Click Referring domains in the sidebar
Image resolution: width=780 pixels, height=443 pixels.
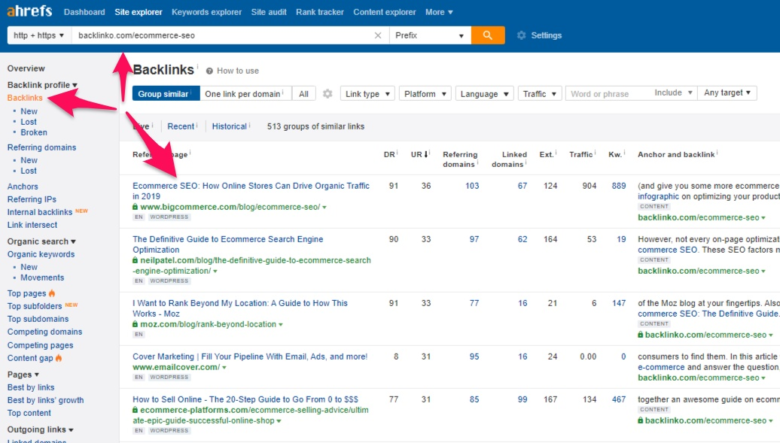pos(41,147)
